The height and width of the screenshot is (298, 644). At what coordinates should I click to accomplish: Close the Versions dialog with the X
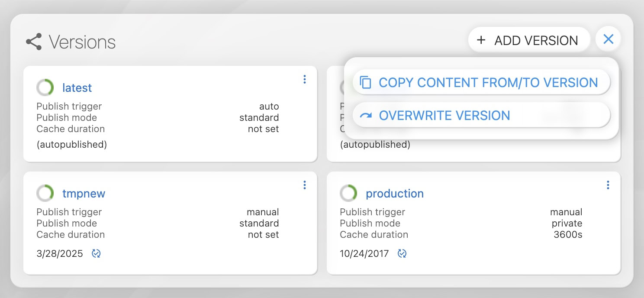tap(608, 39)
